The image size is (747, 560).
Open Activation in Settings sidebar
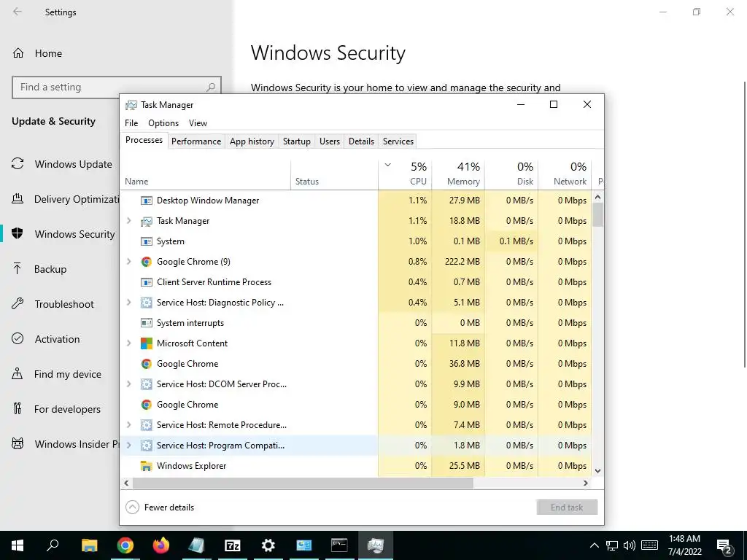point(46,339)
